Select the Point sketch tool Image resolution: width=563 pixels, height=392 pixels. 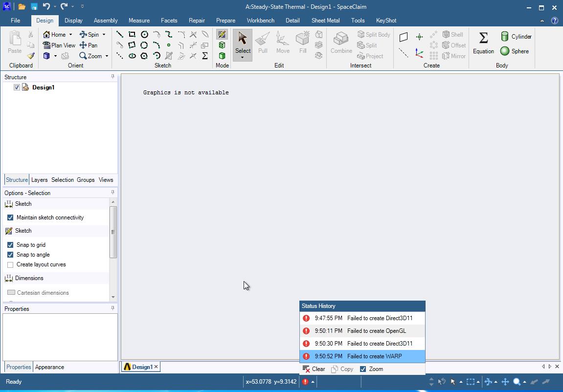tap(169, 45)
